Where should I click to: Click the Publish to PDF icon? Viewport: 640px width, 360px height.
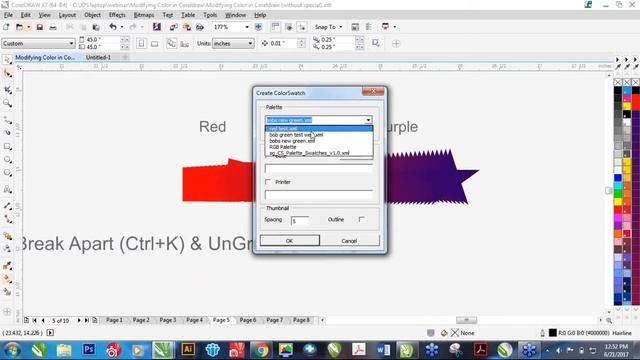click(x=200, y=27)
